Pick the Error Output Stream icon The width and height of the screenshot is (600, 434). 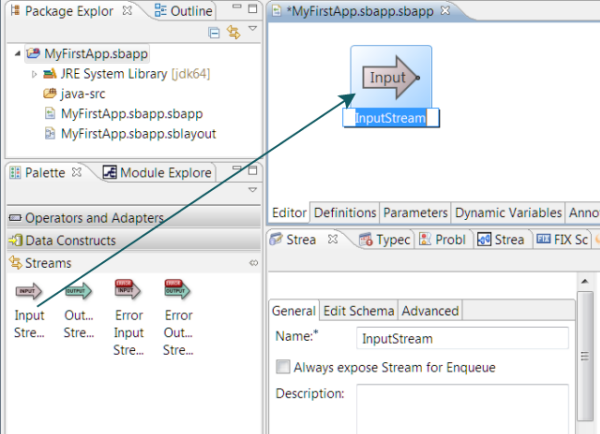pyautogui.click(x=178, y=291)
